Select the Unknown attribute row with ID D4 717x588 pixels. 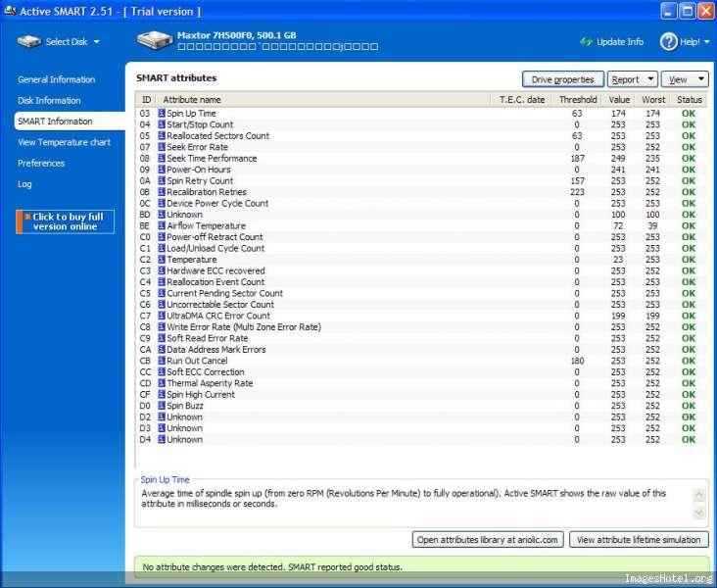tap(420, 439)
